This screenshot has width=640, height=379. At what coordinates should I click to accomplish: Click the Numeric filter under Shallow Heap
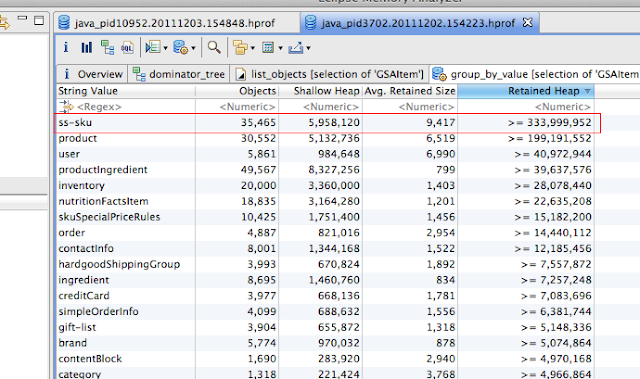pos(320,107)
